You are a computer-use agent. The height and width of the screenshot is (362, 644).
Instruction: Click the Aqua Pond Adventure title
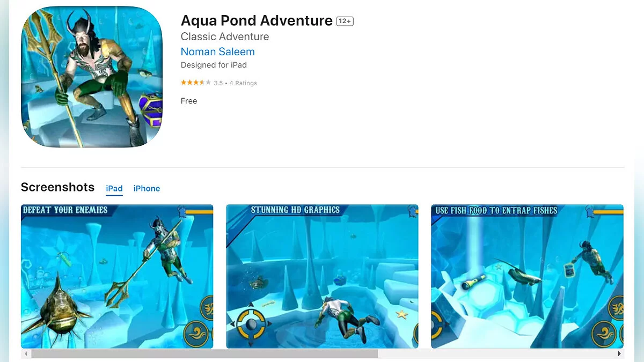pos(257,20)
